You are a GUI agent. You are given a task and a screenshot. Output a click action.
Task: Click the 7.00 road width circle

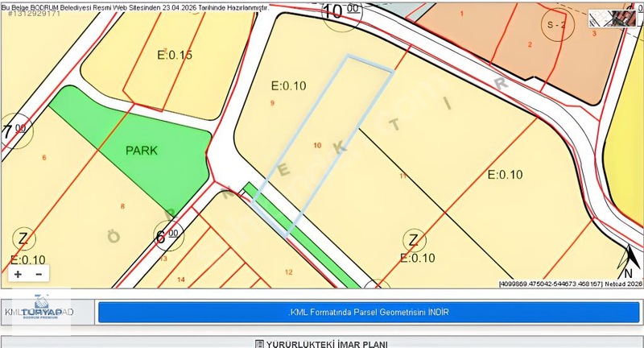[x=15, y=131]
